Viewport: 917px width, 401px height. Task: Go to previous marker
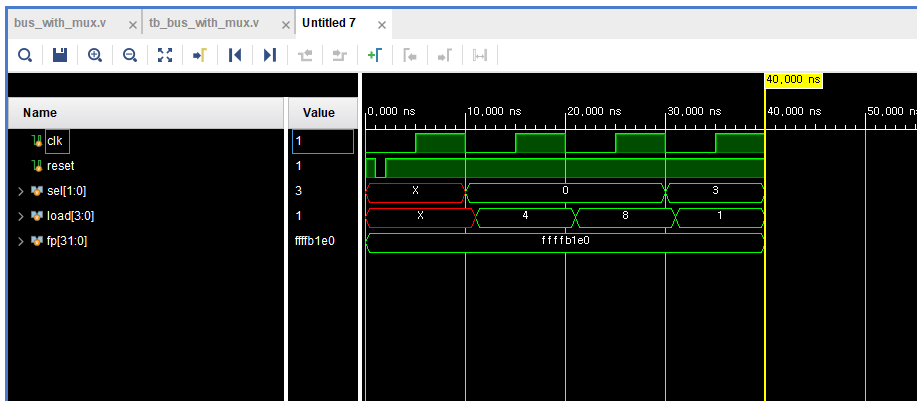click(x=410, y=56)
